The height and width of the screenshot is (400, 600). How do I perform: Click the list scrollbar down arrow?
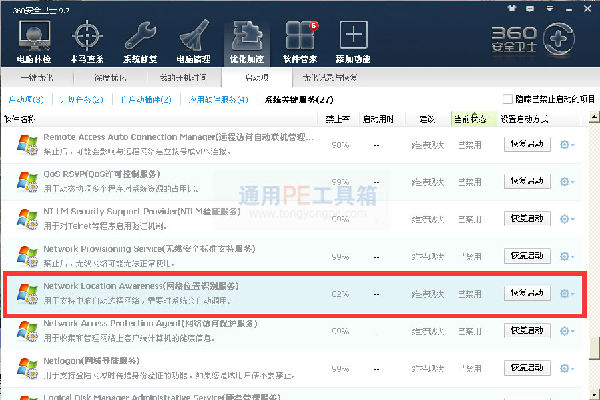[x=594, y=395]
